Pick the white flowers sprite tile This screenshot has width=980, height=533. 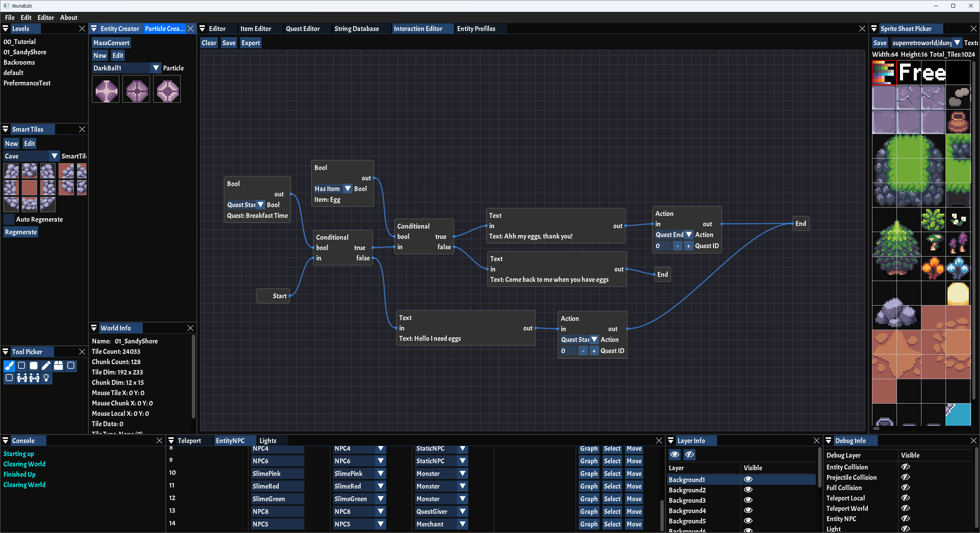point(958,220)
